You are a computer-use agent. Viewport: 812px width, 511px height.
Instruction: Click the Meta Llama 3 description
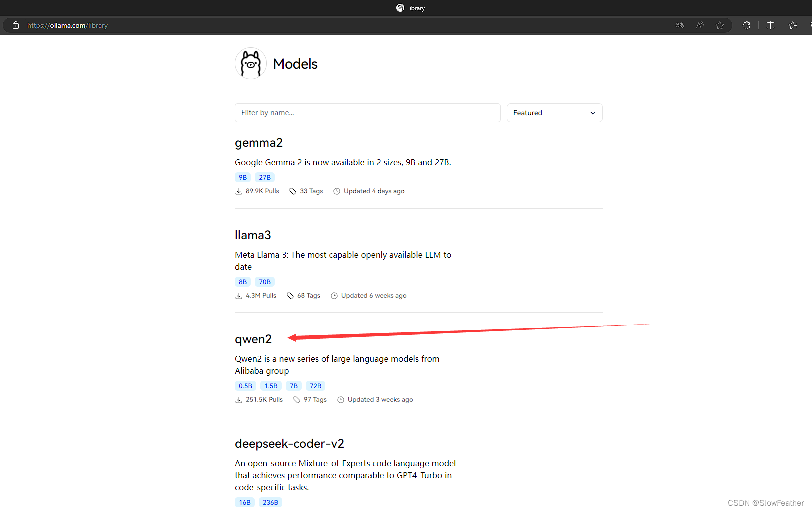[343, 261]
